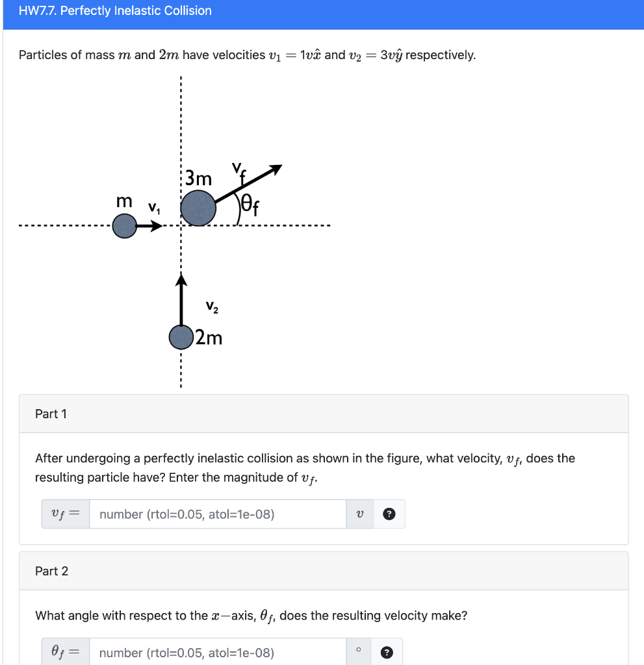
Task: Click the Part 1 question-mark circle icon
Action: click(389, 514)
